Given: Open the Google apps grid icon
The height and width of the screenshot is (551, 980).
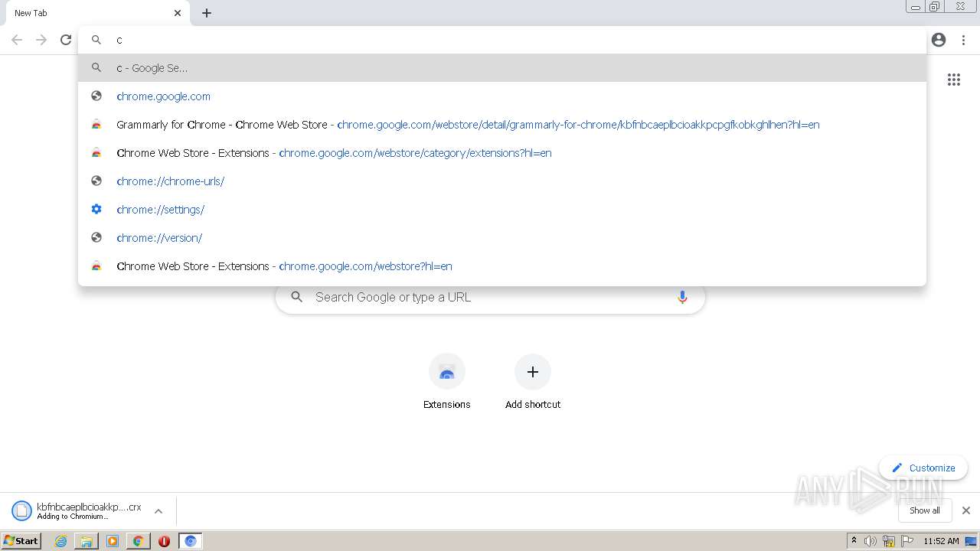Looking at the screenshot, I should coord(954,80).
